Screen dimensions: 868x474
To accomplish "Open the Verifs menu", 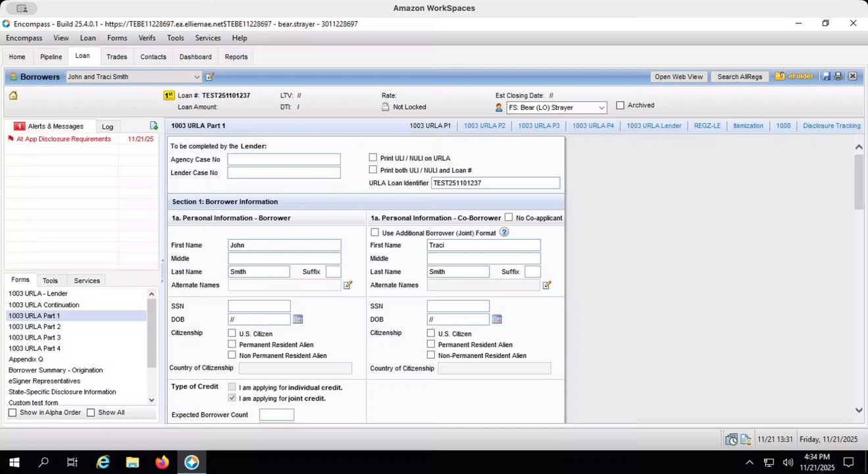I will click(x=147, y=38).
